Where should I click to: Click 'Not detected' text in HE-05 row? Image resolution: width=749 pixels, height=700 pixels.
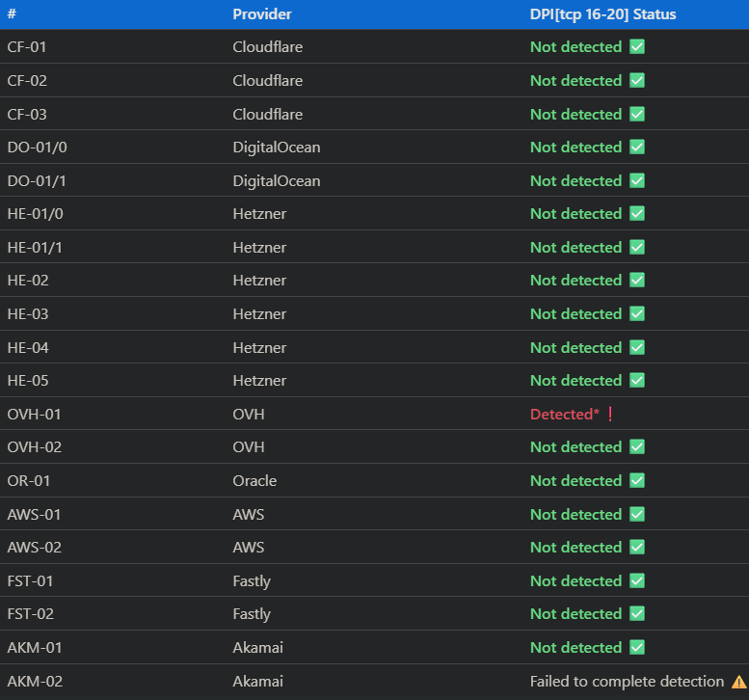[576, 380]
